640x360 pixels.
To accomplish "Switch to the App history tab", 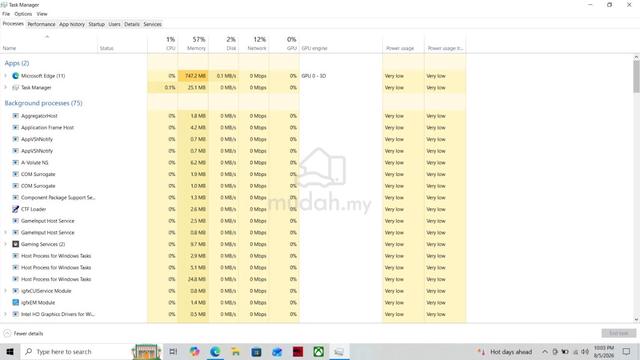I will coord(72,24).
